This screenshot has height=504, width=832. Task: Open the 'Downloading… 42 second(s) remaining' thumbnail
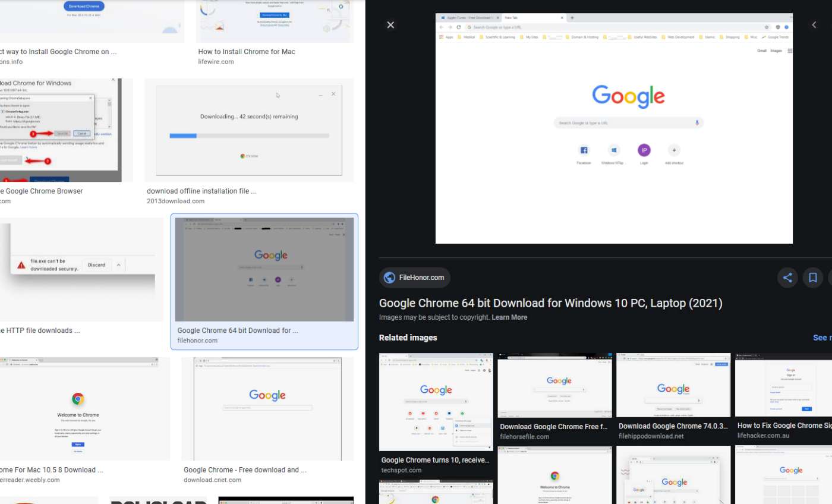249,130
